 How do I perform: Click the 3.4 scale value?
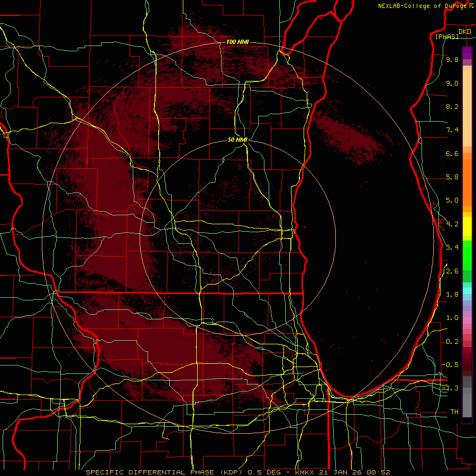tap(452, 248)
